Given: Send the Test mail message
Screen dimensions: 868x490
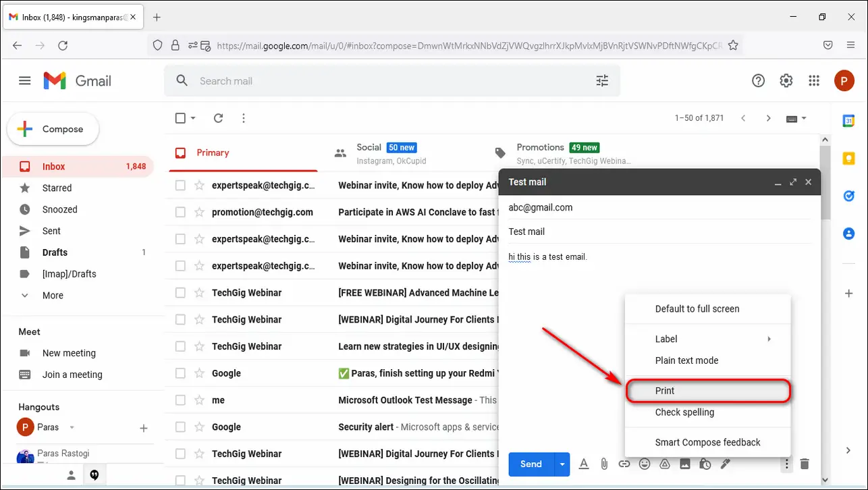Looking at the screenshot, I should pyautogui.click(x=531, y=464).
